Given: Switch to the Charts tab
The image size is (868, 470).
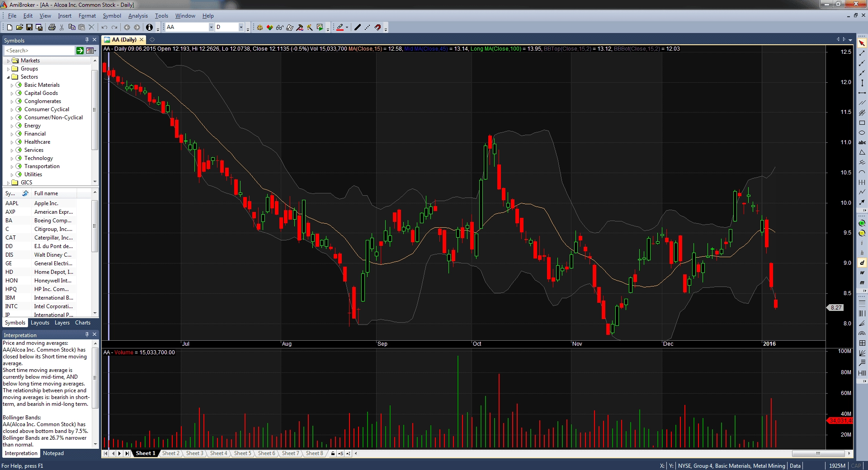Looking at the screenshot, I should point(83,323).
